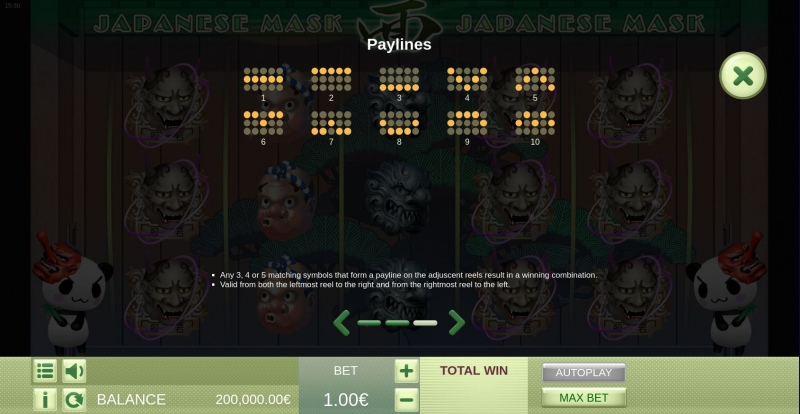Go to next info page arrow
Image resolution: width=800 pixels, height=414 pixels.
(456, 323)
